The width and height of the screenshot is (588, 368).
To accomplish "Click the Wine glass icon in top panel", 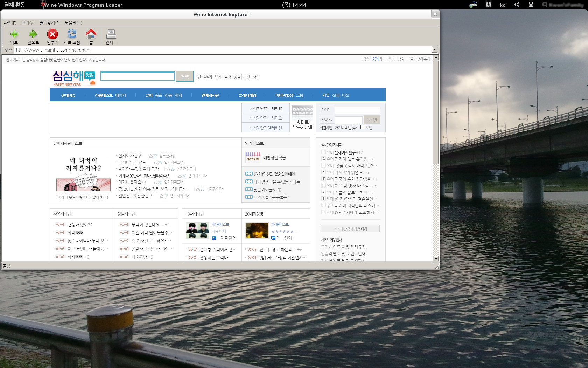I will click(43, 5).
